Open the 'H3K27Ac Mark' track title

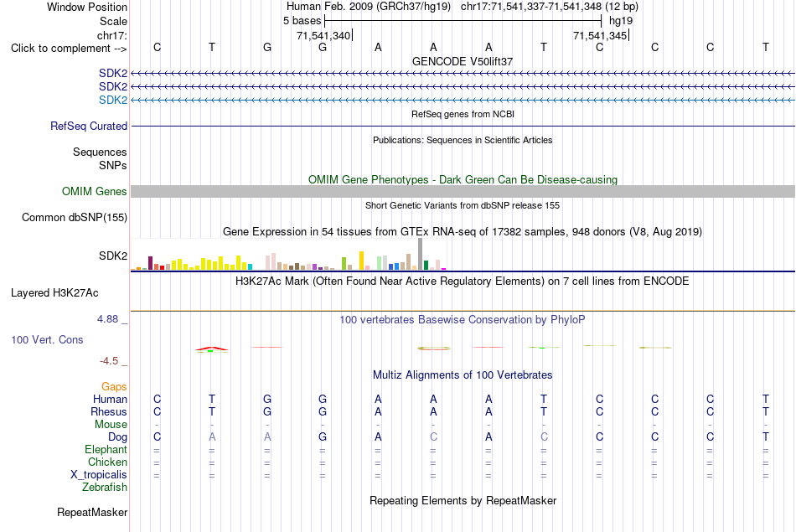463,281
